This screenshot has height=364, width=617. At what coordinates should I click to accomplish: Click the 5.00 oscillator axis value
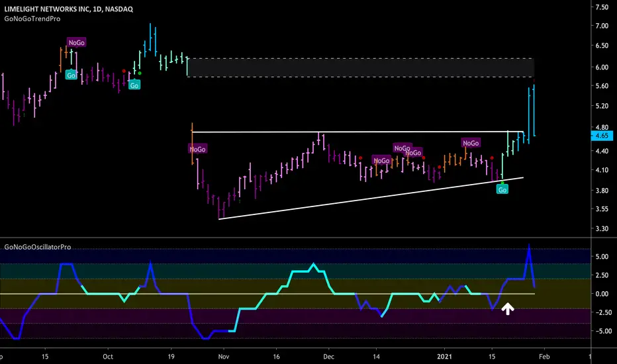pos(602,257)
